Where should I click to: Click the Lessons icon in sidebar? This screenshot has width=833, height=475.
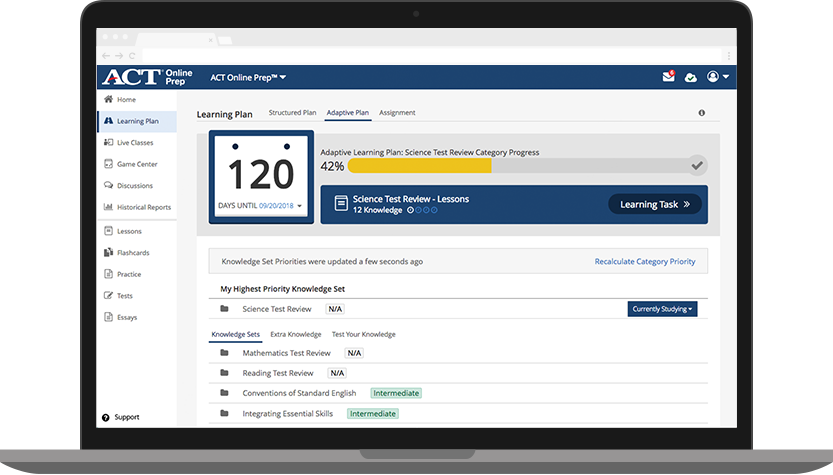(108, 231)
